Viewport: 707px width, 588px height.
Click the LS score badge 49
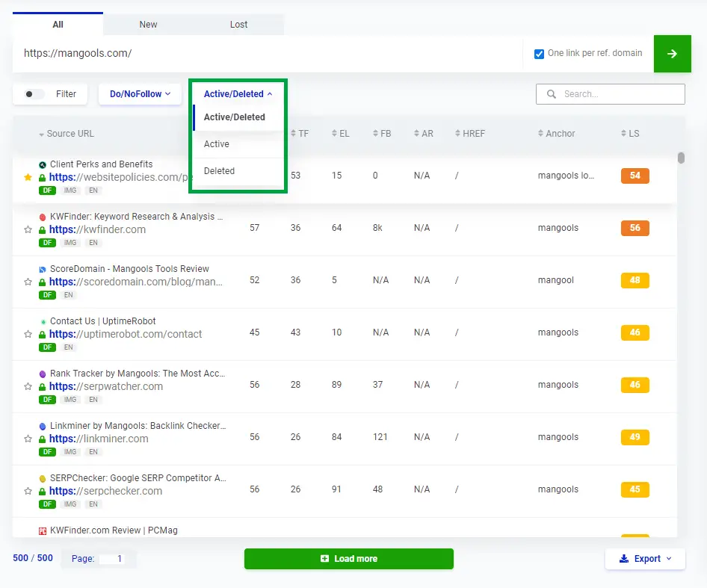pyautogui.click(x=635, y=437)
